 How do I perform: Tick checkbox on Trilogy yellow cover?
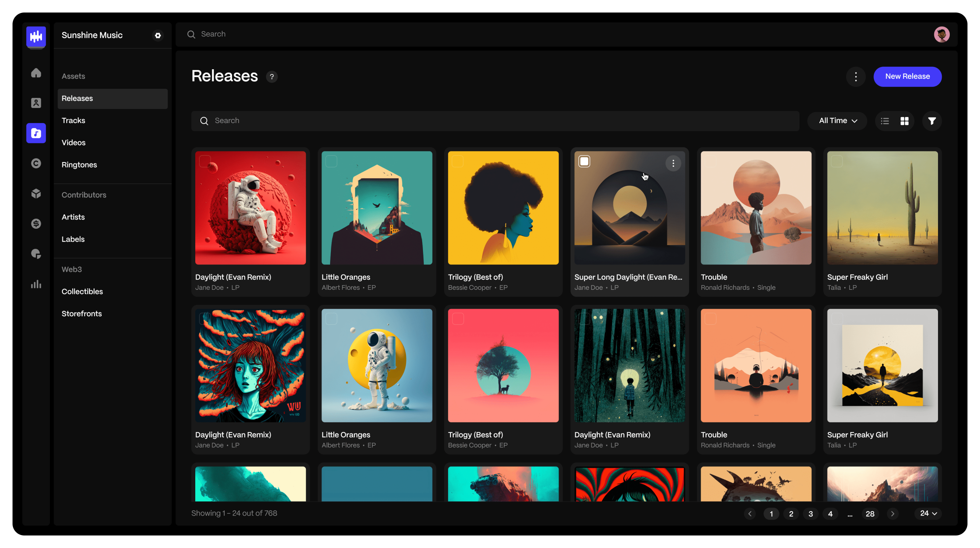click(458, 161)
